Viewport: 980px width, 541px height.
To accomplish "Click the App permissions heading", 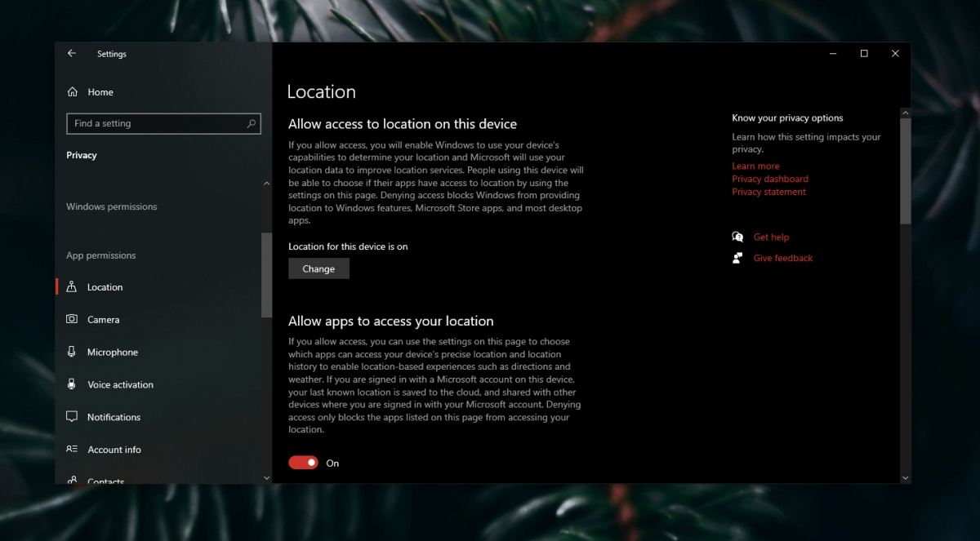I will 101,255.
